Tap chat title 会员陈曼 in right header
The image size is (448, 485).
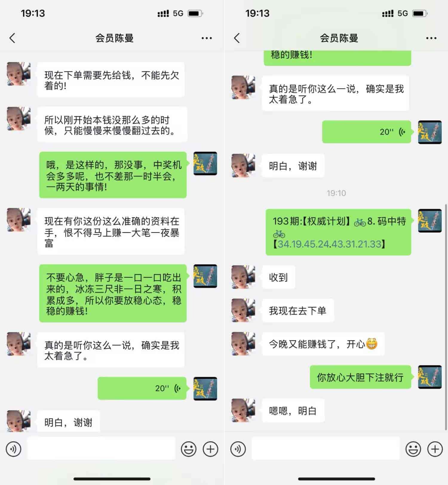(x=339, y=38)
